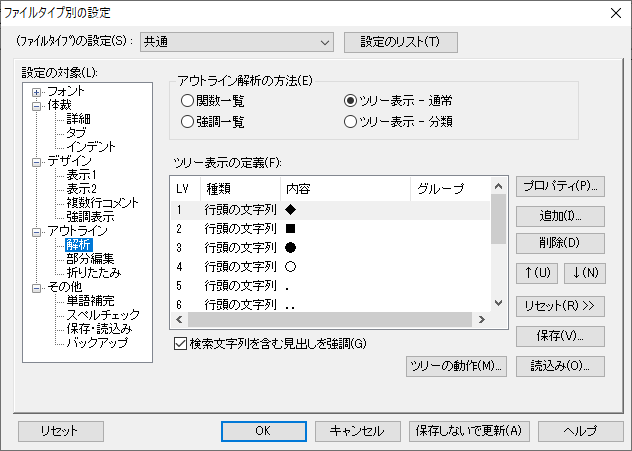Close the ファイルタイプ別の設定 dialog
Screen dimensions: 632x451
tap(616, 13)
